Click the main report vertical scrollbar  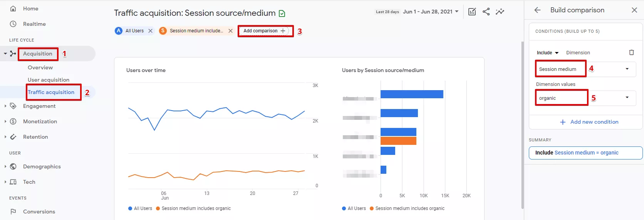pyautogui.click(x=522, y=125)
